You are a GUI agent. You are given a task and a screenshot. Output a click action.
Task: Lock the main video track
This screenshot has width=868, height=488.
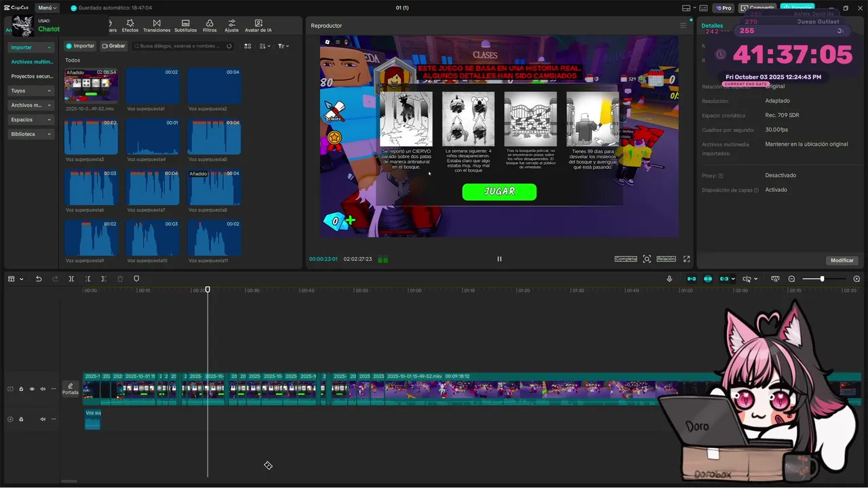(x=21, y=389)
